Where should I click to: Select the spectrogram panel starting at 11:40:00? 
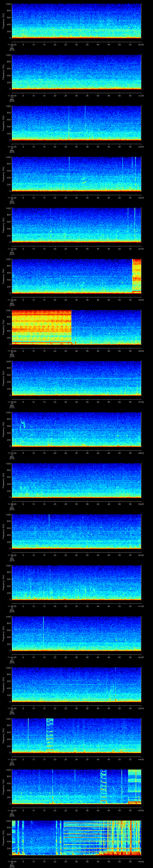tap(76, 583)
